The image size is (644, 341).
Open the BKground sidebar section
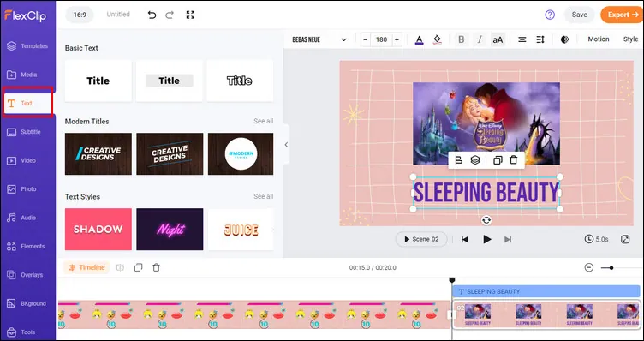pyautogui.click(x=27, y=303)
